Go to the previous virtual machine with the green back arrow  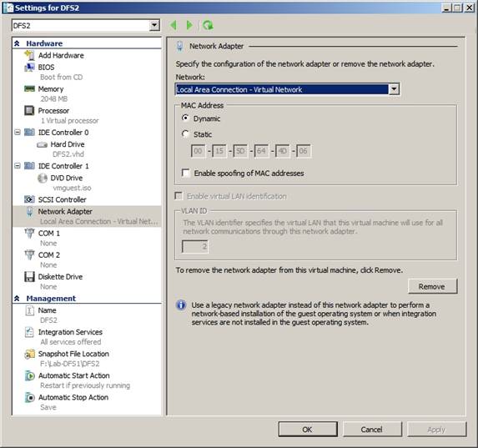coord(174,25)
